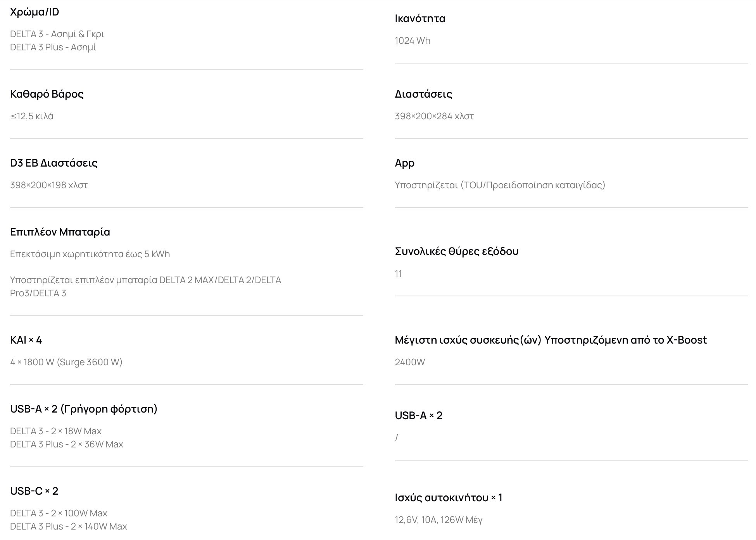This screenshot has height=540, width=756.
Task: Click the USB-C × 2 heading
Action: pyautogui.click(x=34, y=491)
